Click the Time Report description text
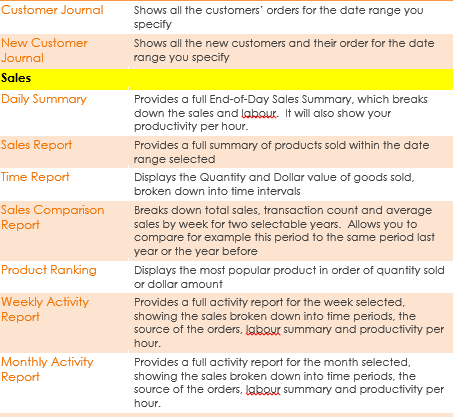453x417 pixels. [x=274, y=184]
